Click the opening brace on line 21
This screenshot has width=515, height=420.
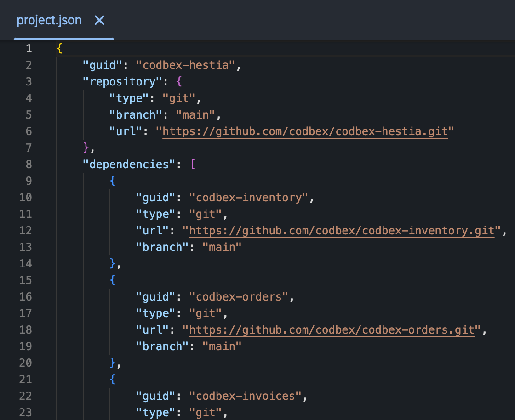tap(113, 379)
